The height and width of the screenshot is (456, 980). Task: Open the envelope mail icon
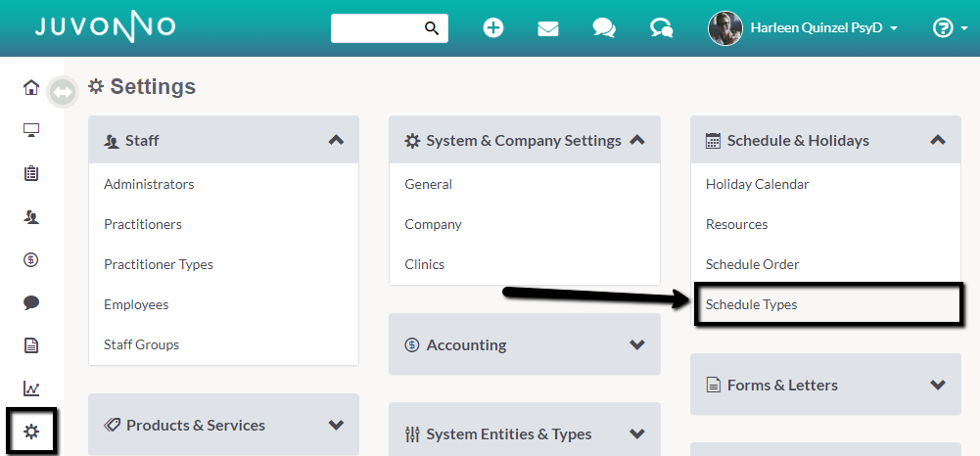(548, 28)
